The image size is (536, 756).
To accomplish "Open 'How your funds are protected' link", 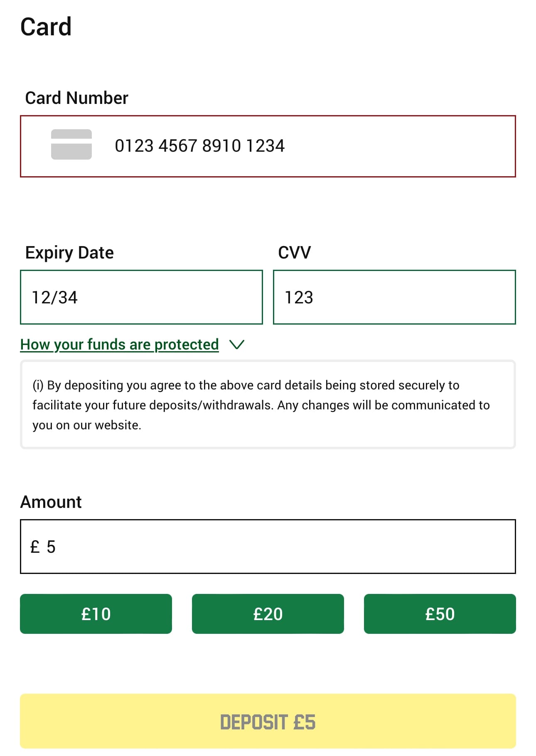I will pyautogui.click(x=119, y=345).
